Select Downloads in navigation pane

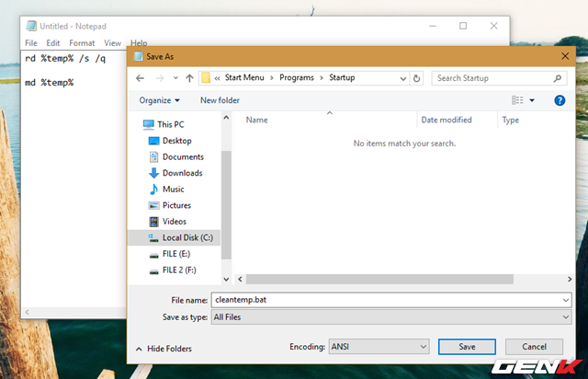tap(182, 173)
